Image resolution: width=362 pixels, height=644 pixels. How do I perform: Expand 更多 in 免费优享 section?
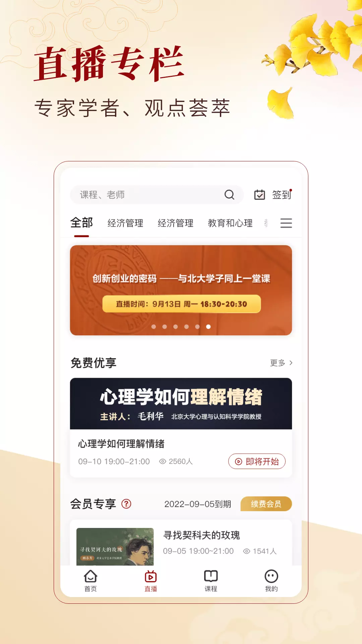pos(281,363)
